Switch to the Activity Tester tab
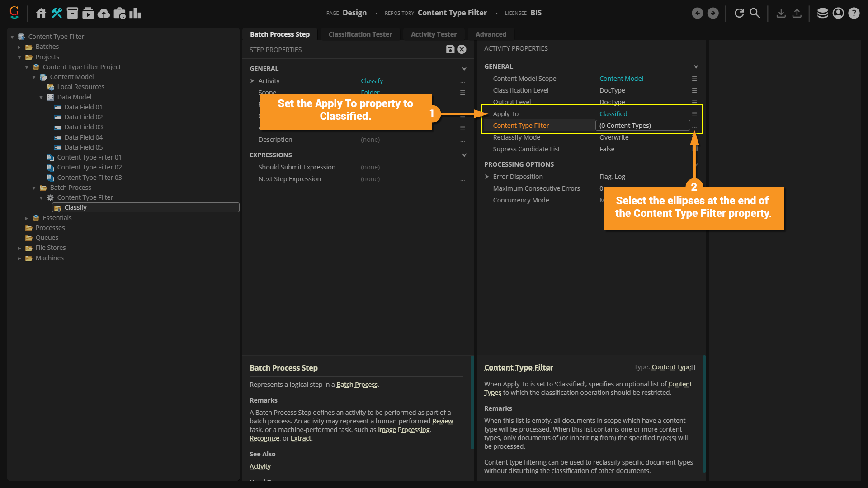 click(434, 34)
